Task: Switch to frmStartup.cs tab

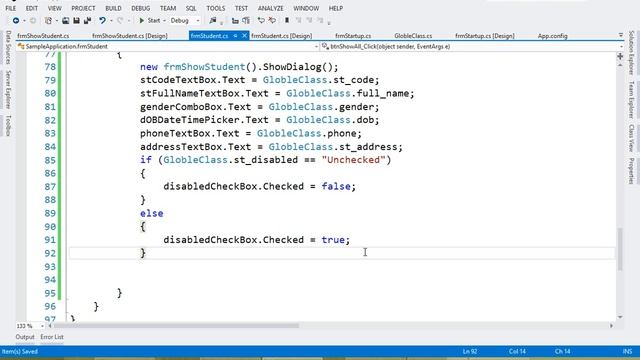Action: click(x=353, y=36)
